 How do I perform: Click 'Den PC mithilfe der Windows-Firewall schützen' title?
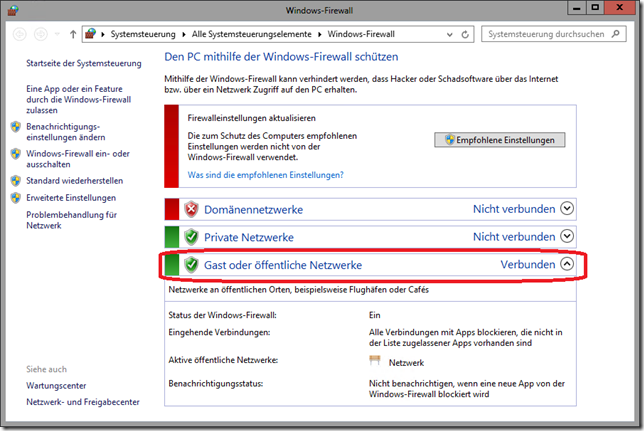coord(281,57)
